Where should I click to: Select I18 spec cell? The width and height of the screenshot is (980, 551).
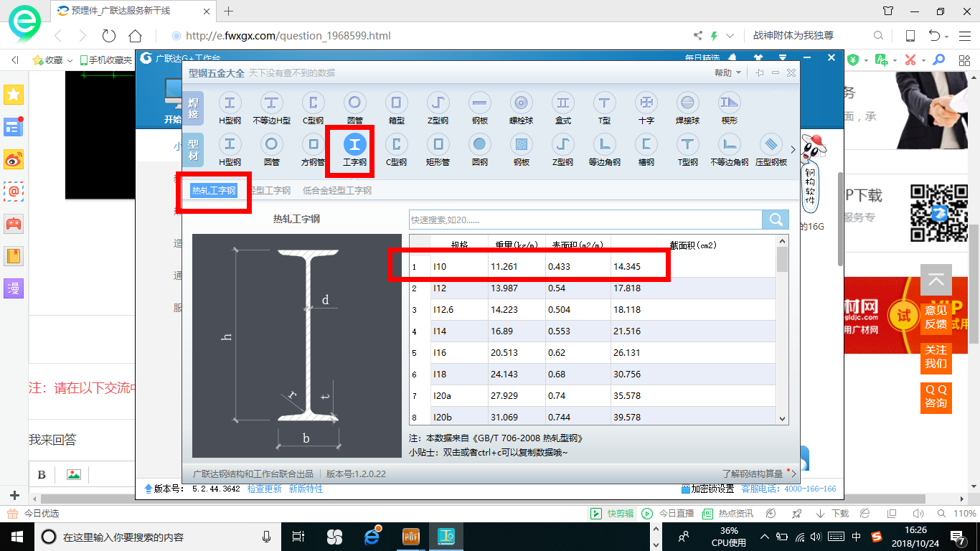[459, 374]
